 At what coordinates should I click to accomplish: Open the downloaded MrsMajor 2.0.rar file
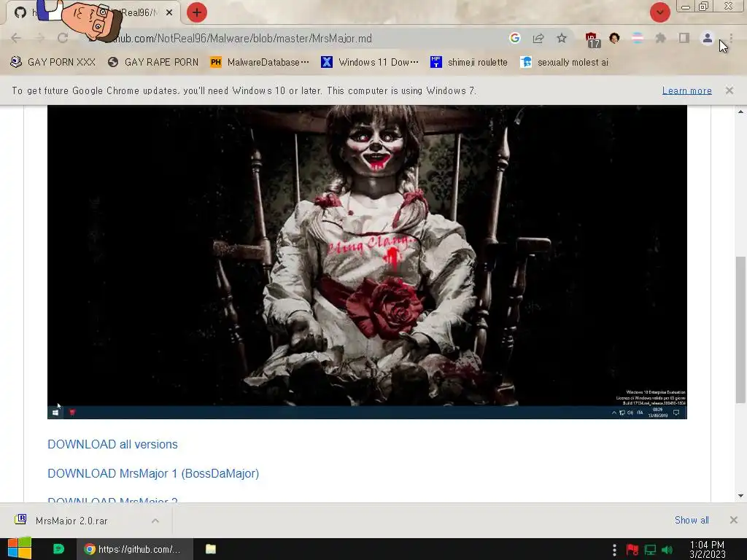click(x=71, y=521)
